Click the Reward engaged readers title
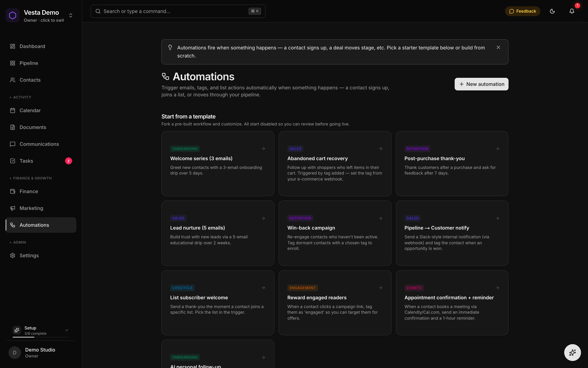Image resolution: width=588 pixels, height=368 pixels. 317,297
